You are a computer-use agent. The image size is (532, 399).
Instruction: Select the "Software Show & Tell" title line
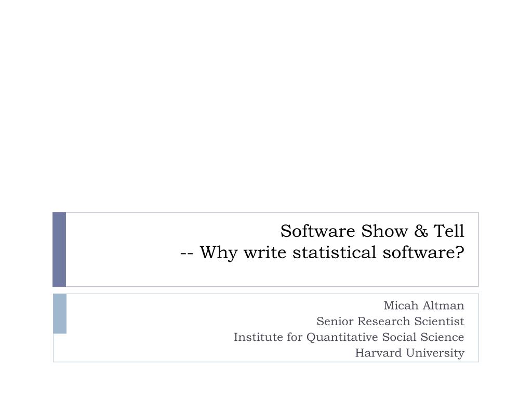372,231
